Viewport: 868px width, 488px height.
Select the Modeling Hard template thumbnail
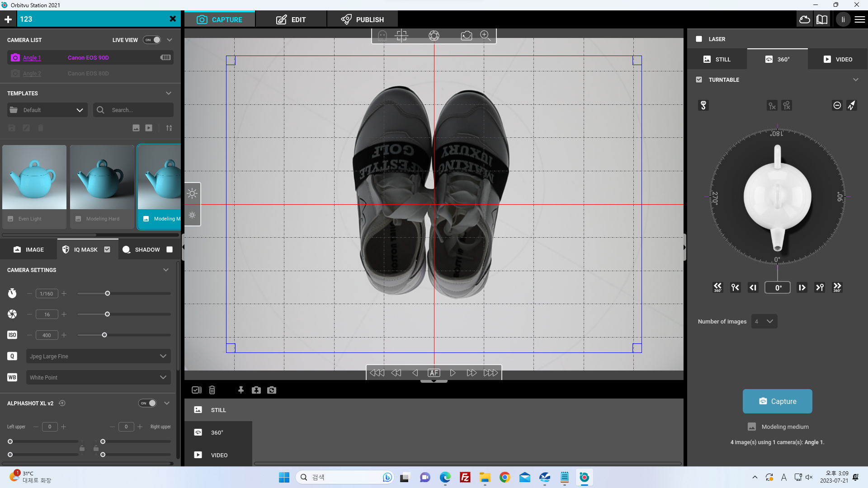click(x=102, y=187)
